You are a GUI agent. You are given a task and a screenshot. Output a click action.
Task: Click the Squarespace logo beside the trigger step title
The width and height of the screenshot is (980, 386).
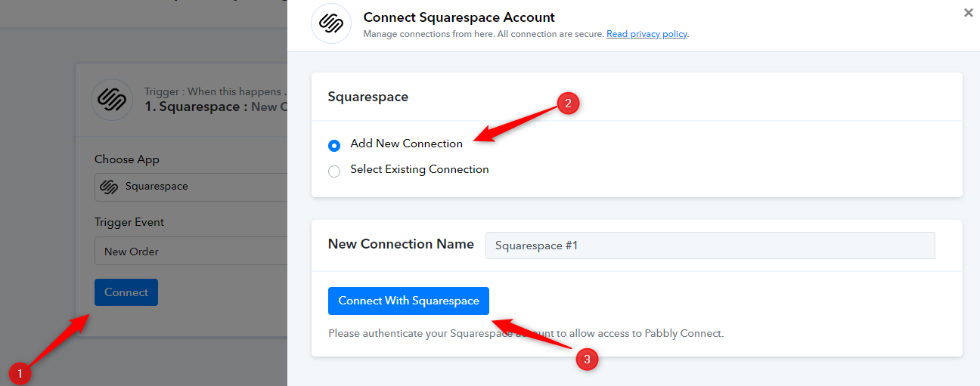coord(112,100)
